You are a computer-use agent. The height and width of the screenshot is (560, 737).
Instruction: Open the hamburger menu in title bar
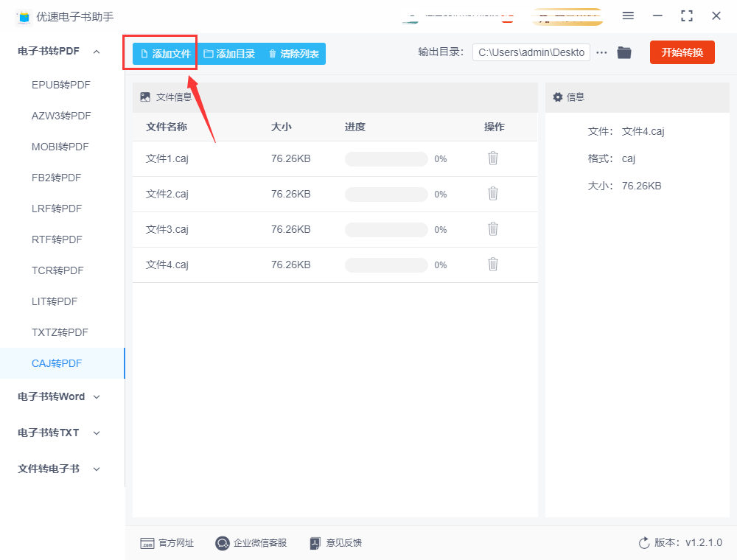[628, 16]
